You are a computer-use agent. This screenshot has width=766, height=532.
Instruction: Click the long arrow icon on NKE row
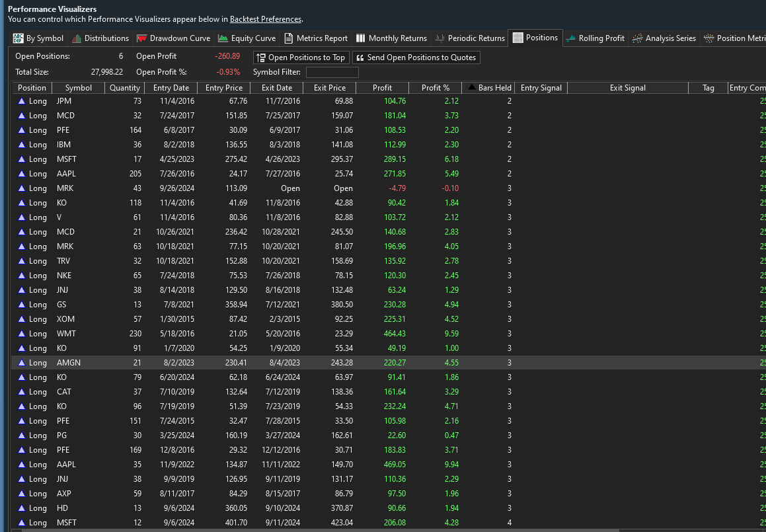(21, 276)
